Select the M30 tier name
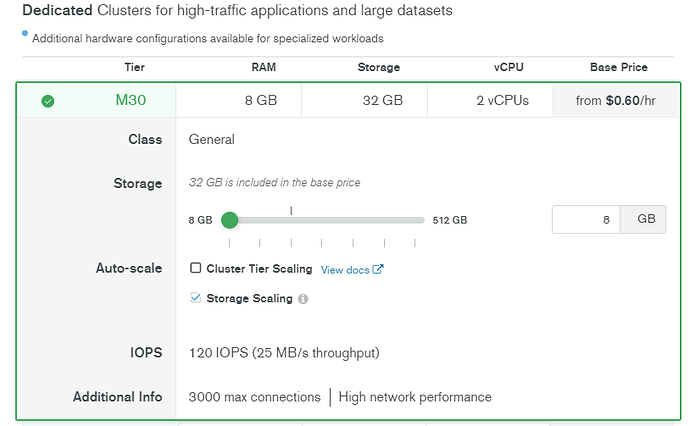The height and width of the screenshot is (426, 690). [x=130, y=101]
